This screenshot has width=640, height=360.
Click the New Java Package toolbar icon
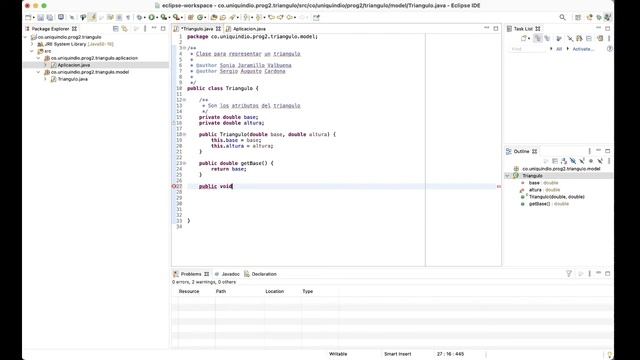[x=191, y=18]
